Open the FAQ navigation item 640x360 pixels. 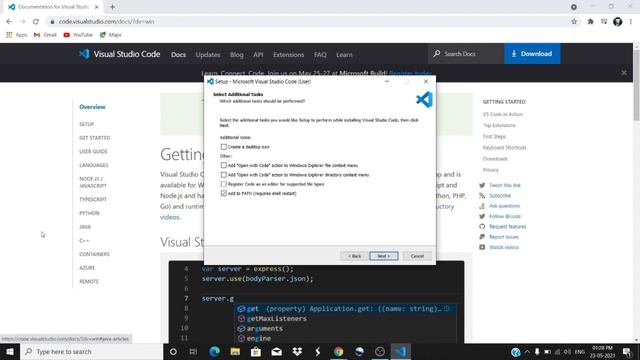(320, 55)
